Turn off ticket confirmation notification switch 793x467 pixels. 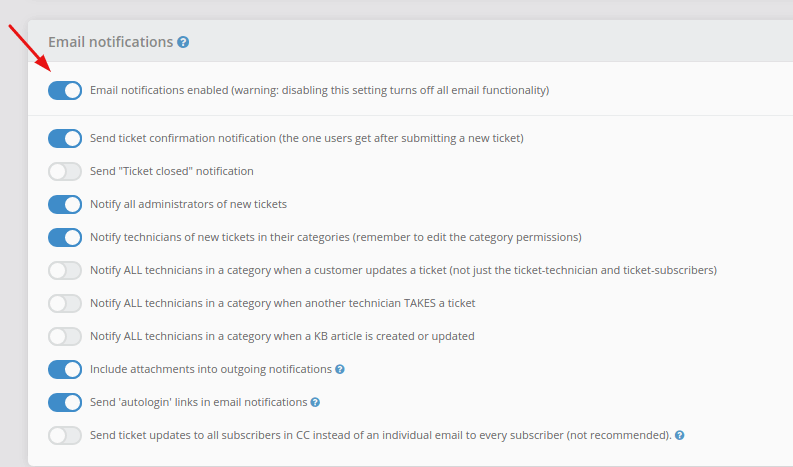65,138
